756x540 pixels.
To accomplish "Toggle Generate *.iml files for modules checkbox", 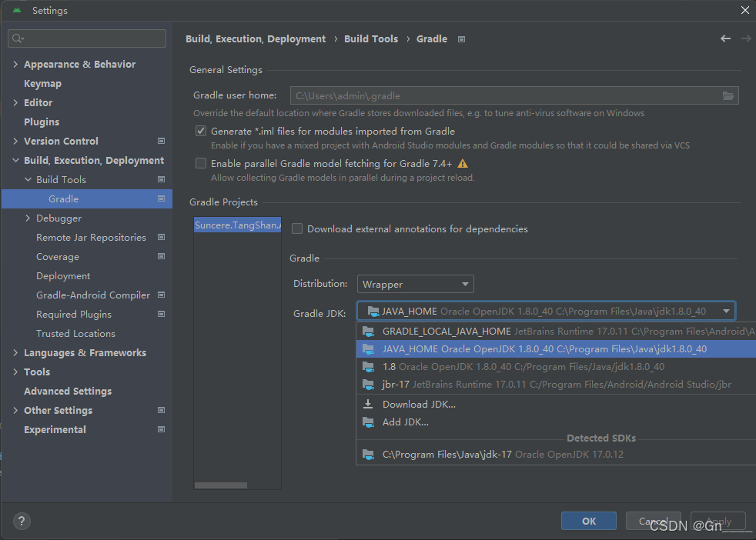I will (201, 131).
